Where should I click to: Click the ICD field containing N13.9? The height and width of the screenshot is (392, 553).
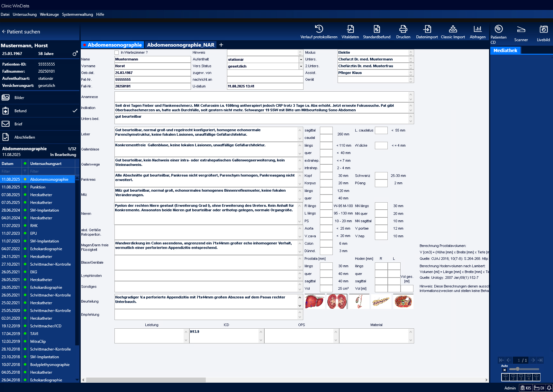[224, 336]
